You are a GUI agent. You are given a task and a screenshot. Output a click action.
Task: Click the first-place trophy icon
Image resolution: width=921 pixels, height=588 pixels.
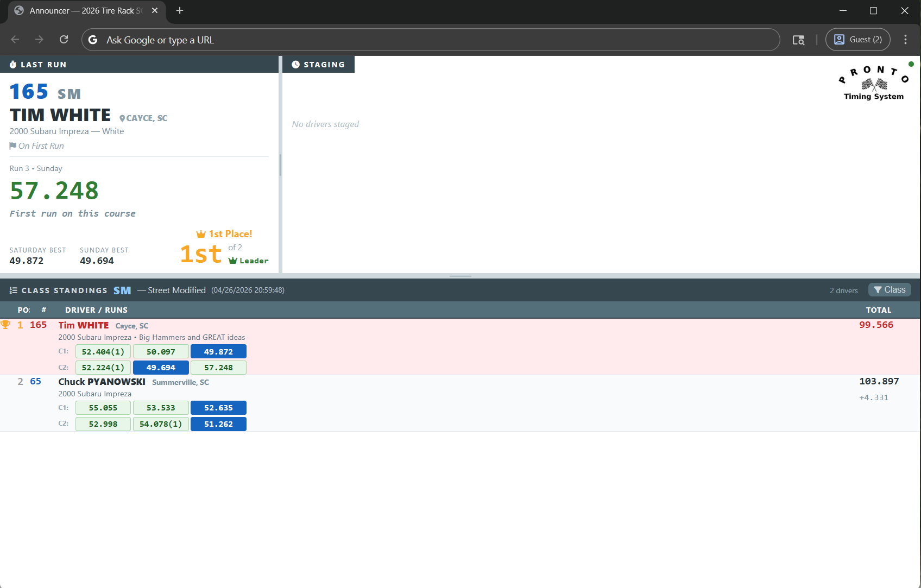[x=5, y=325]
